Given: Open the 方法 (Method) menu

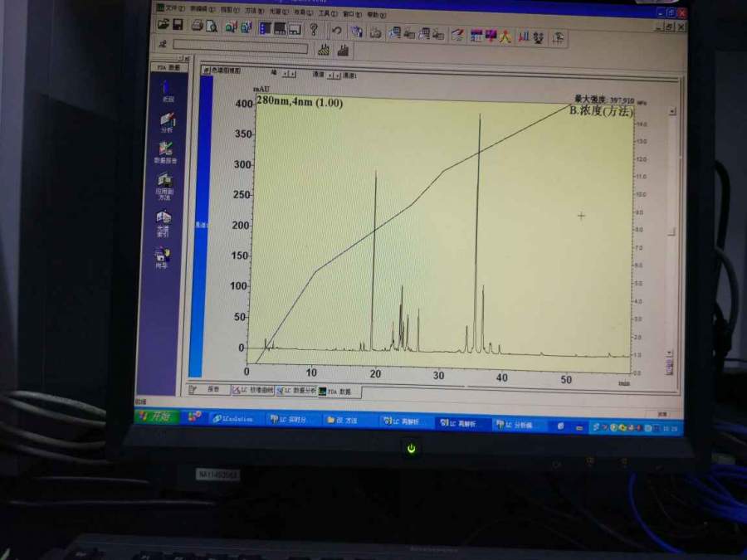Looking at the screenshot, I should pos(255,11).
